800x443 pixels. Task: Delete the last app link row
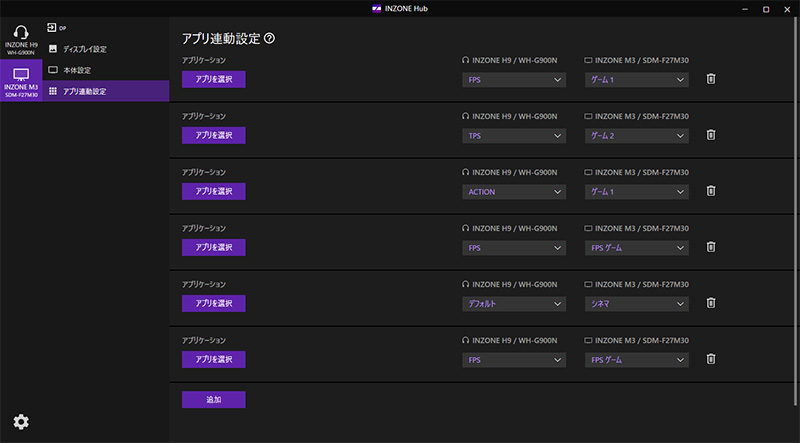click(711, 359)
